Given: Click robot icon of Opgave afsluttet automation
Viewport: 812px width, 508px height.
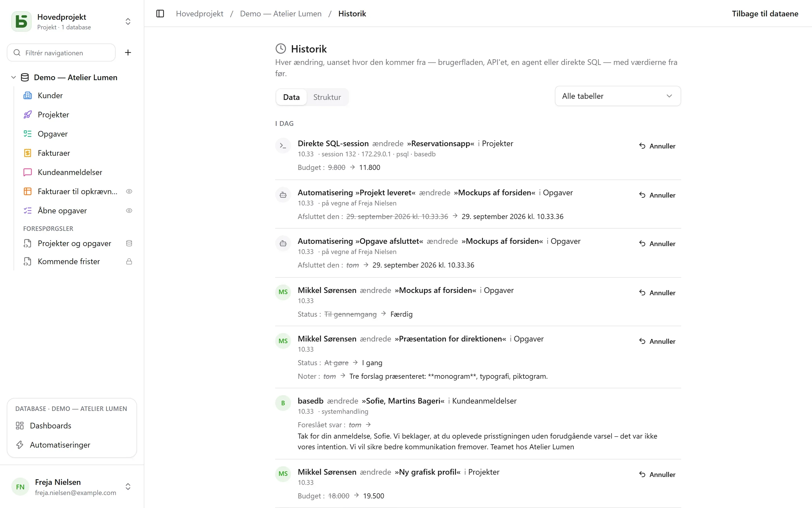Looking at the screenshot, I should point(283,244).
